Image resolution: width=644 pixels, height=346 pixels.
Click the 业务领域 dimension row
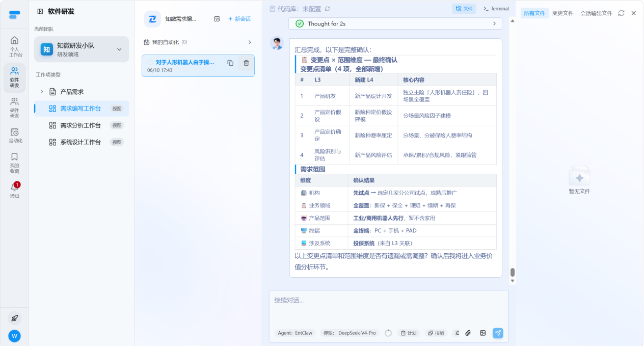tap(396, 205)
